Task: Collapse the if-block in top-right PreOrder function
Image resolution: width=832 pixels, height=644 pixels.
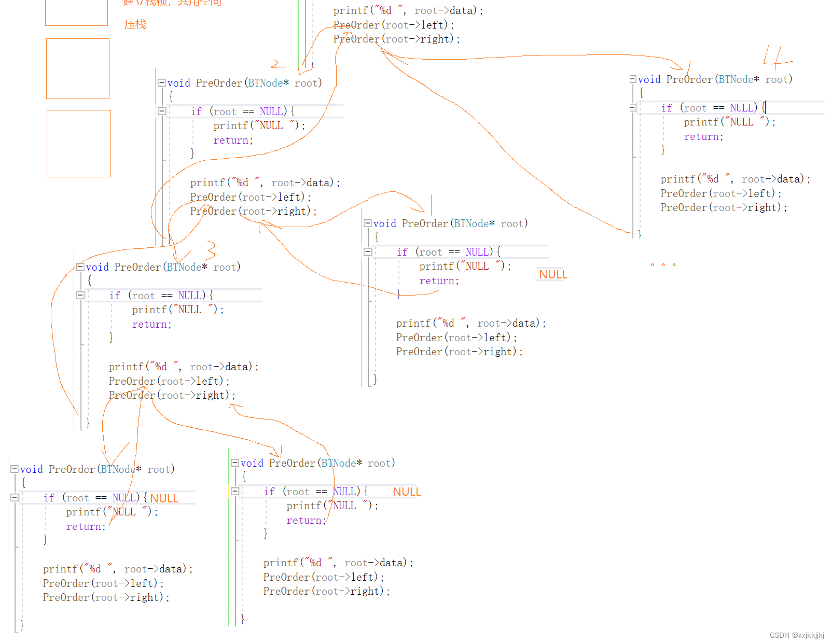Action: [x=633, y=107]
